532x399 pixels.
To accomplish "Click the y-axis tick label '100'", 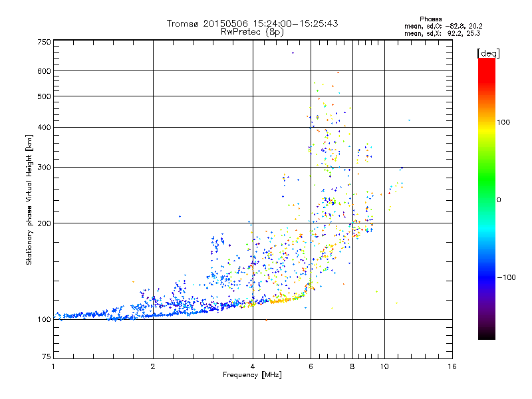I will [x=44, y=319].
